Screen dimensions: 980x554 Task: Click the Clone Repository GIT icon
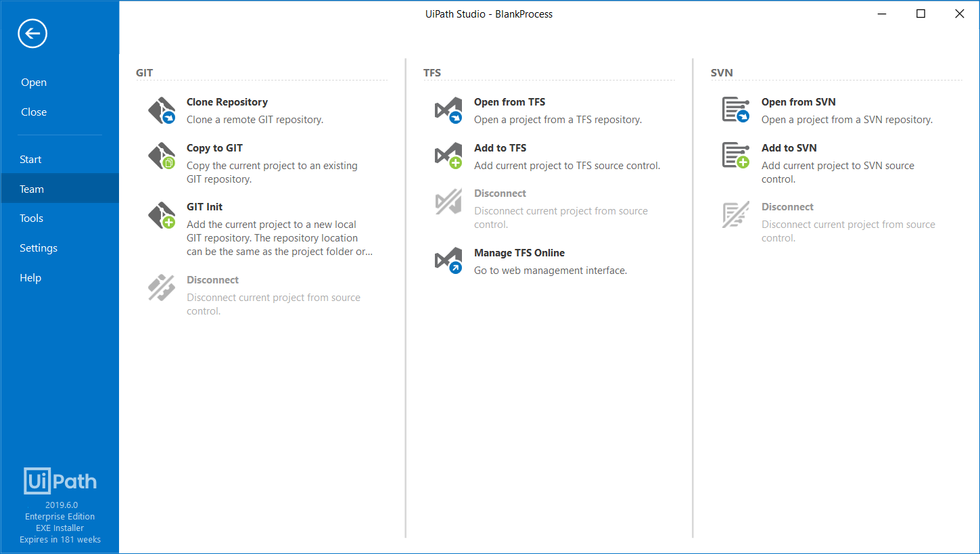(x=162, y=111)
